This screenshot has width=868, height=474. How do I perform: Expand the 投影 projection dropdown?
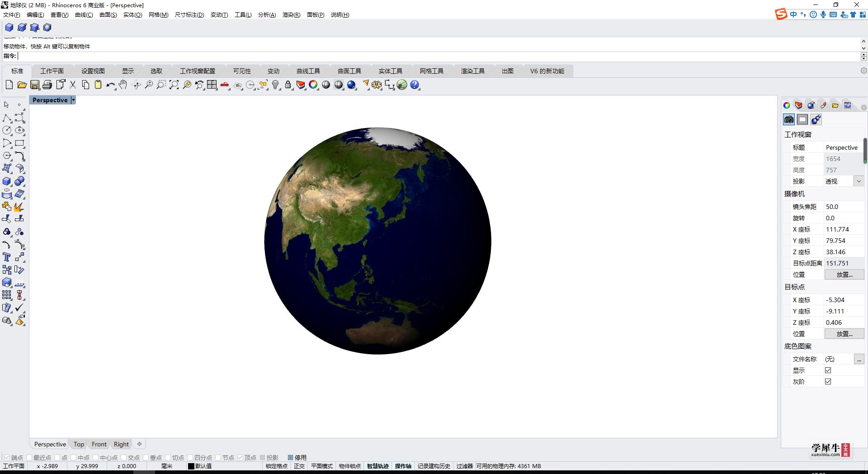click(x=859, y=181)
